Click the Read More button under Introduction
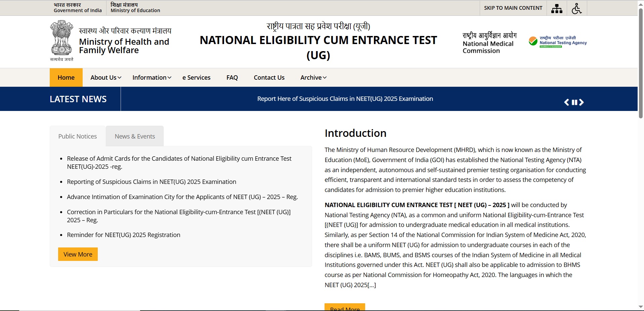 345,307
